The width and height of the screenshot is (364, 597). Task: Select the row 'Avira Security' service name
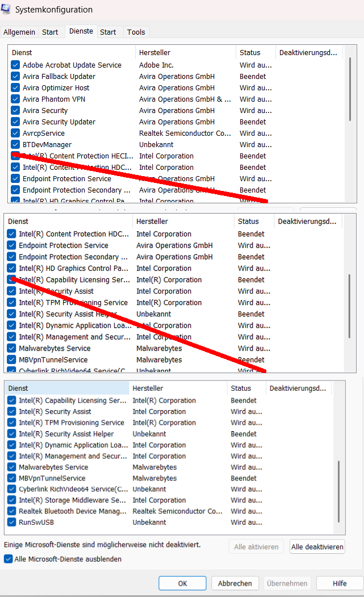pyautogui.click(x=45, y=111)
